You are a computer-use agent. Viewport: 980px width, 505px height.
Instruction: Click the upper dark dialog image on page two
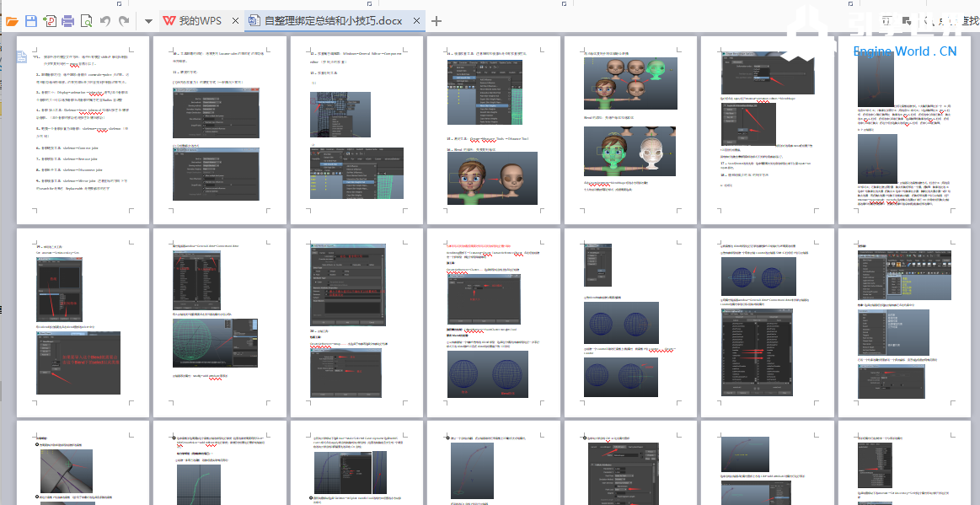coord(216,112)
